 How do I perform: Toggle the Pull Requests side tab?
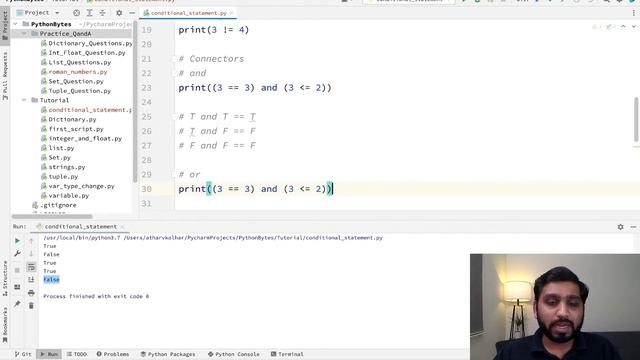coord(5,76)
